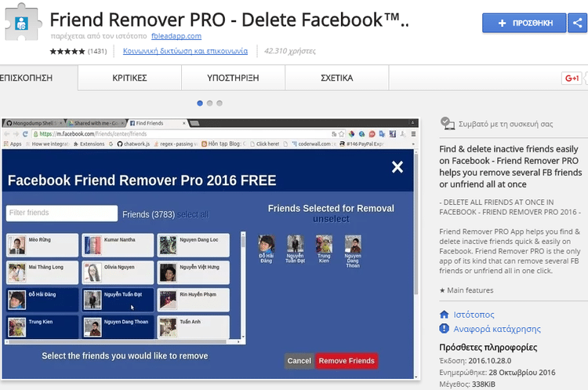The width and height of the screenshot is (588, 390).
Task: Switch to the Find Friends browser tab
Action: point(158,123)
